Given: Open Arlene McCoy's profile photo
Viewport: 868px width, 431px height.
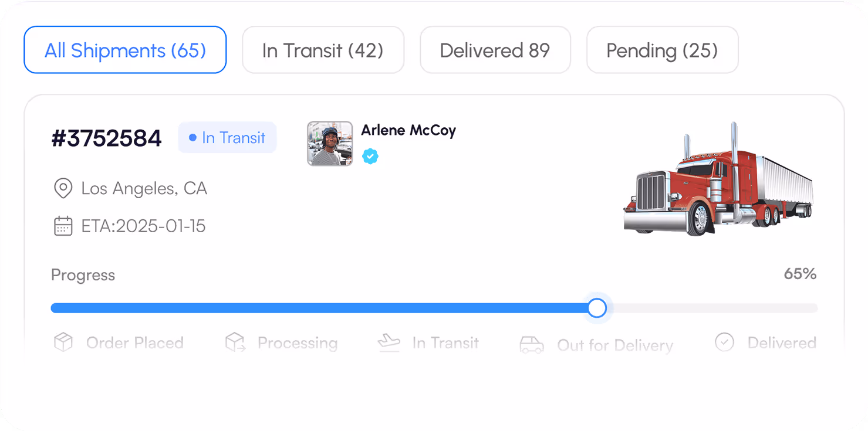Looking at the screenshot, I should point(330,144).
